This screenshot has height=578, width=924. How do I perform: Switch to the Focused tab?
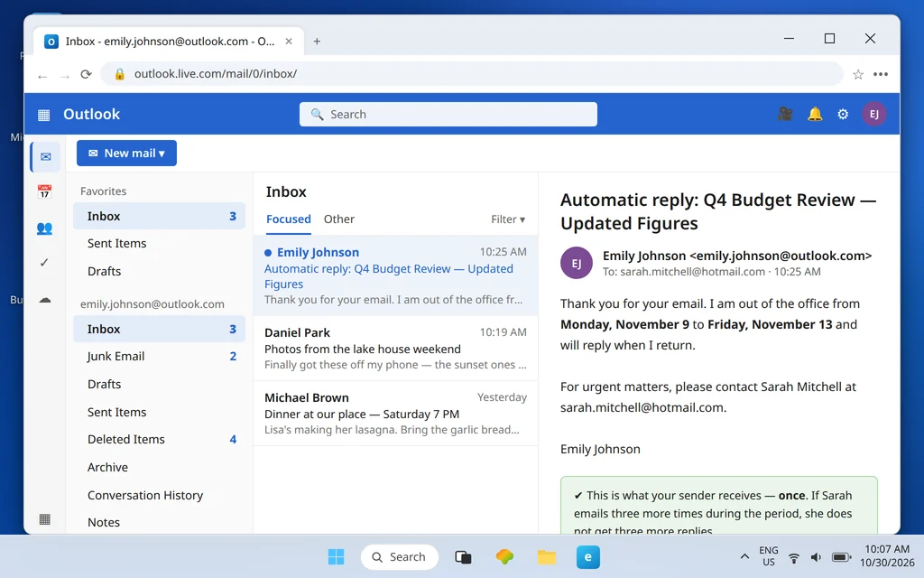coord(289,219)
